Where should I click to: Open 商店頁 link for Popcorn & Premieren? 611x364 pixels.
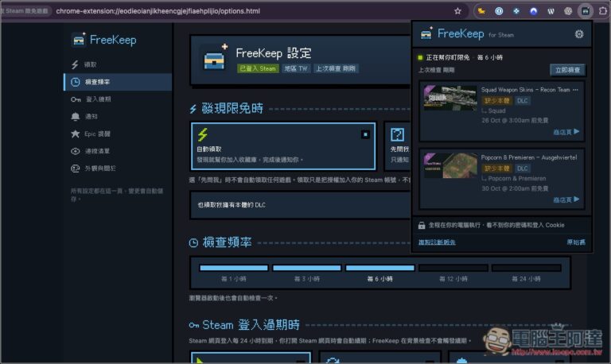click(x=566, y=199)
